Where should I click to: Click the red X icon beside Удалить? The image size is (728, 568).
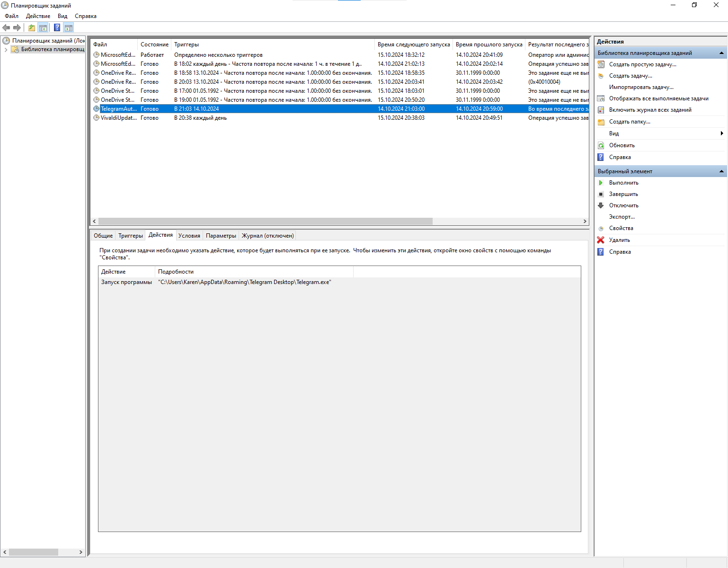601,240
